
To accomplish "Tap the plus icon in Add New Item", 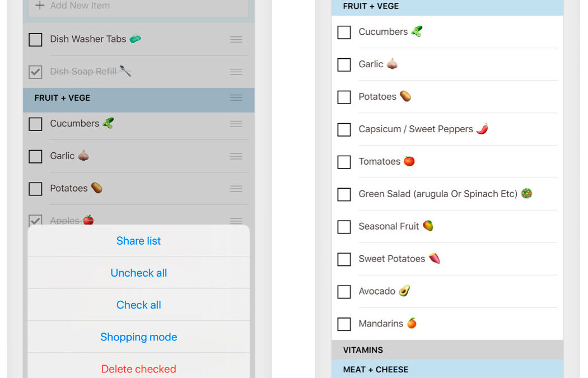I will [x=40, y=5].
